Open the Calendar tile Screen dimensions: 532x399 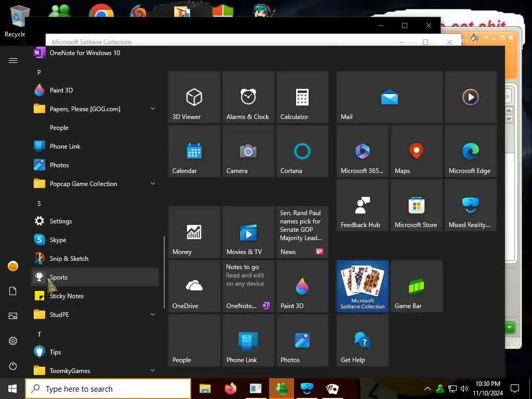click(194, 151)
